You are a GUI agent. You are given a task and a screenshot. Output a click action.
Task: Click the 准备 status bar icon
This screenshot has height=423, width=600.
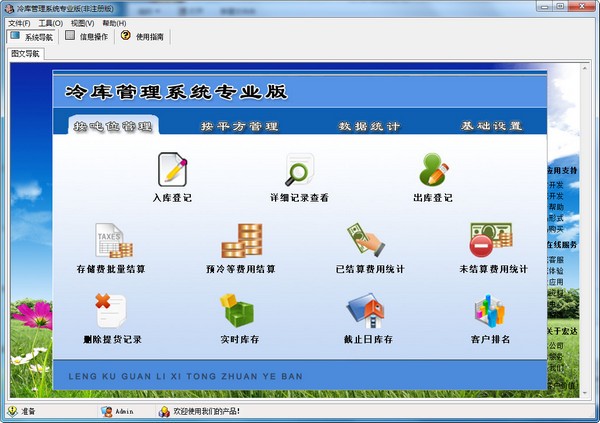[x=12, y=411]
